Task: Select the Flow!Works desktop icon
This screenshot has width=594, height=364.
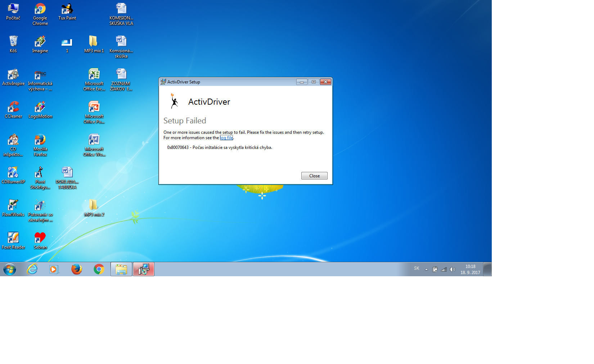Action: (13, 208)
